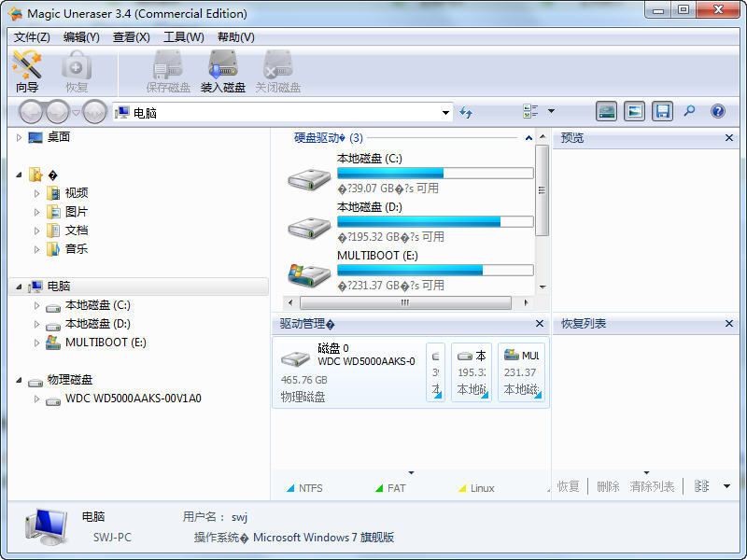
Task: Open the 工具(T) menu
Action: (183, 37)
